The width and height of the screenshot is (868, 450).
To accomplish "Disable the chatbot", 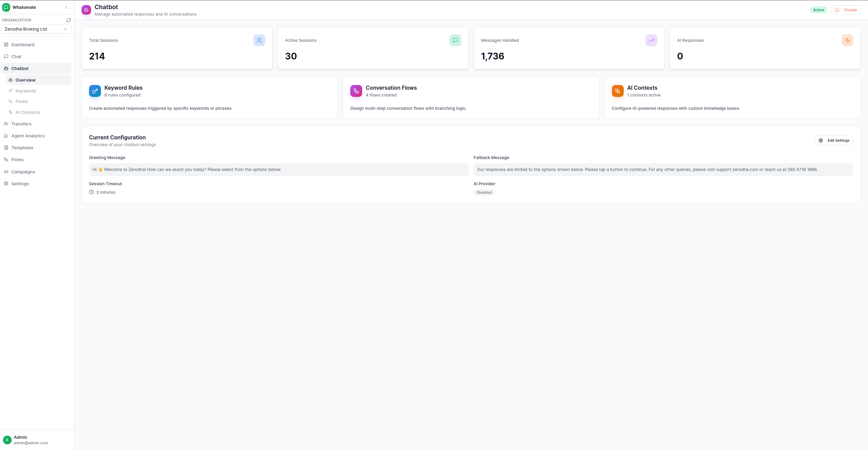I will point(846,10).
